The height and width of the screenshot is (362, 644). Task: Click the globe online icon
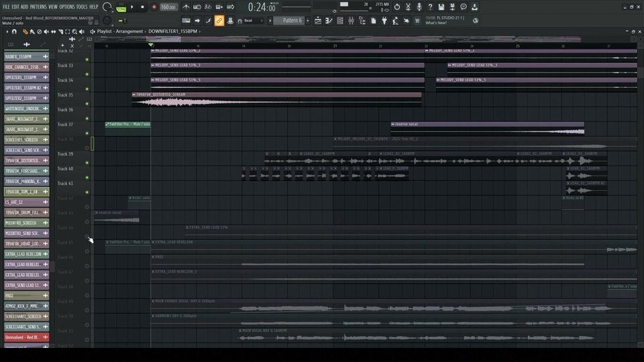pyautogui.click(x=475, y=21)
